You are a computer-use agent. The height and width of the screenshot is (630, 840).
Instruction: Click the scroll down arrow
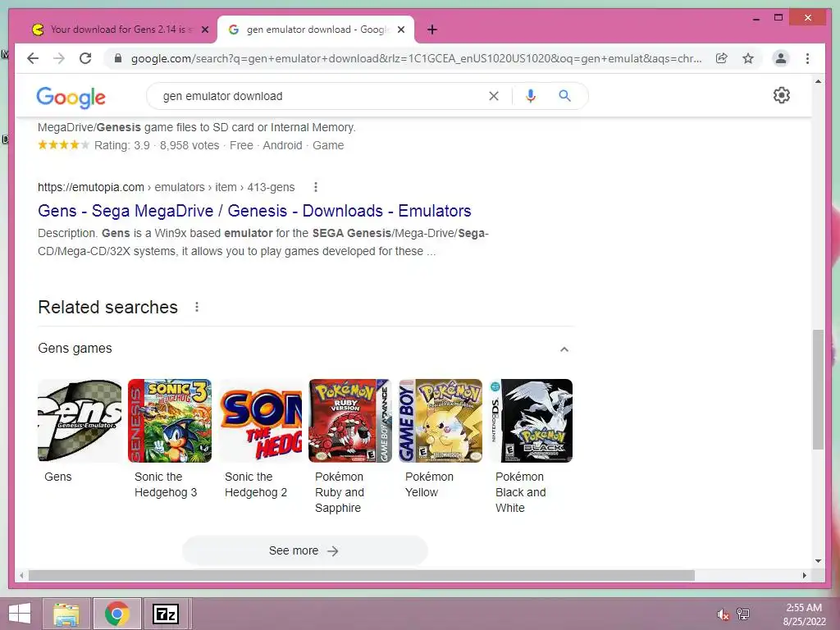click(x=818, y=561)
